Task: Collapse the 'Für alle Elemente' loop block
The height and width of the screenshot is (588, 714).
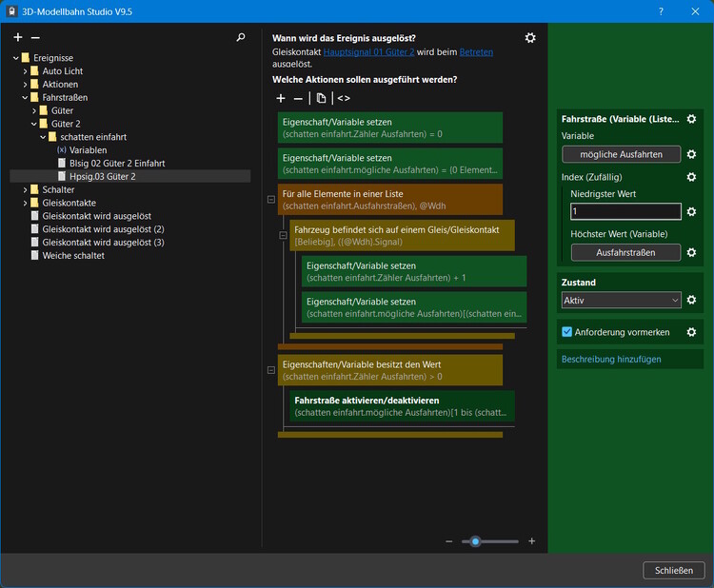Action: tap(271, 200)
